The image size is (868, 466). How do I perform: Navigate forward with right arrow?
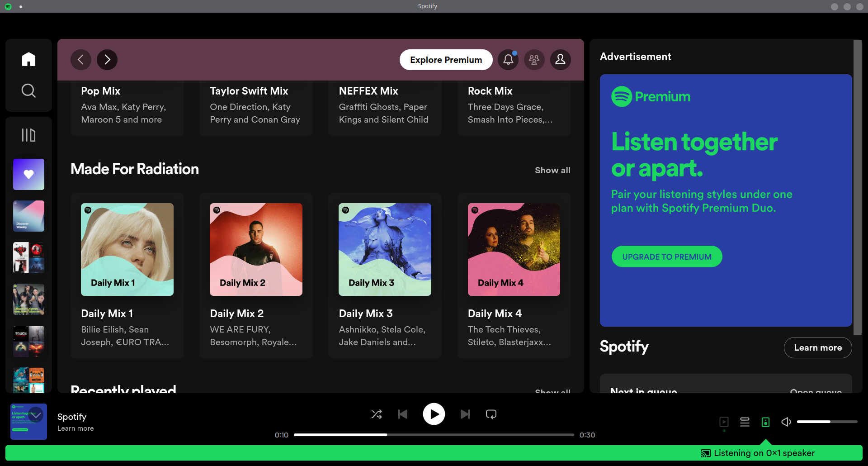click(x=107, y=60)
